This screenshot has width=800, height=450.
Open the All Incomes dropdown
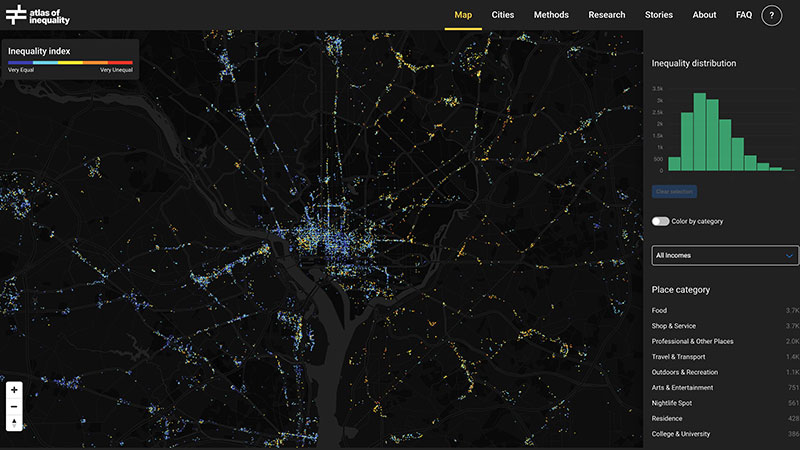point(725,255)
